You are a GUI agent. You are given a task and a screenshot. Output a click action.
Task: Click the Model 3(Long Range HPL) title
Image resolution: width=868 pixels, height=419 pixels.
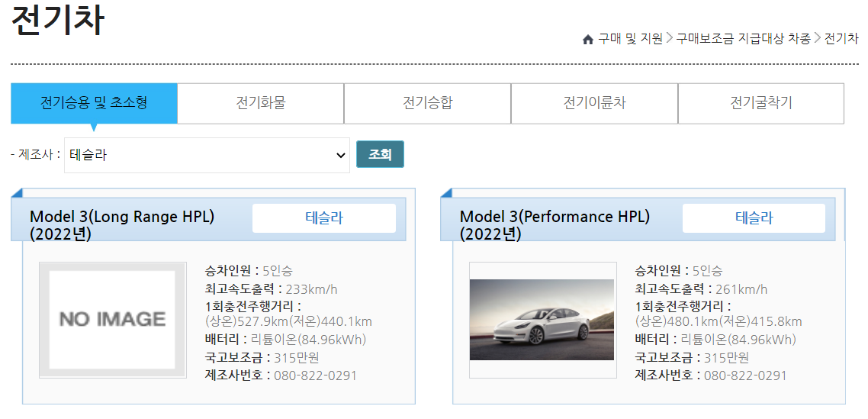(x=122, y=225)
